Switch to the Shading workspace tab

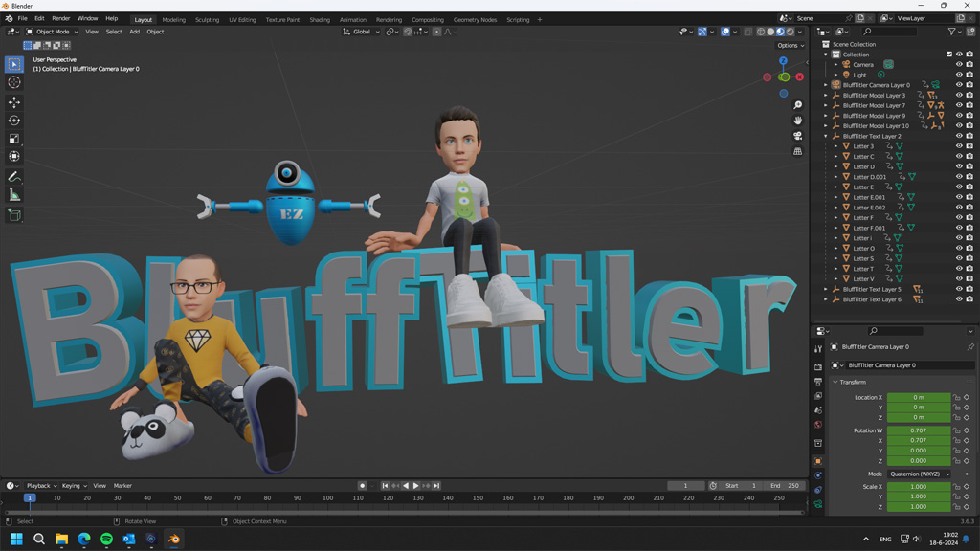(x=320, y=20)
